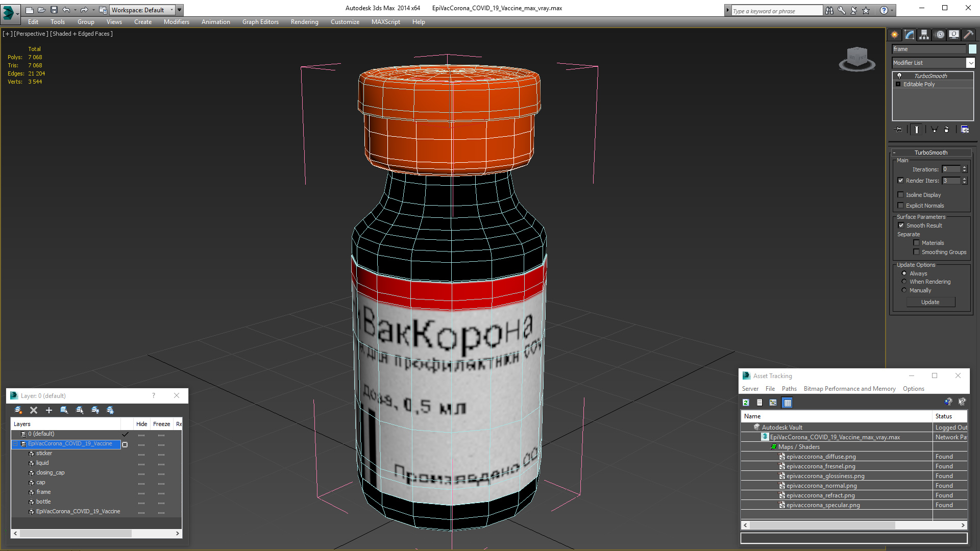Select the Manually update radio option
The width and height of the screenshot is (980, 551).
coord(904,290)
